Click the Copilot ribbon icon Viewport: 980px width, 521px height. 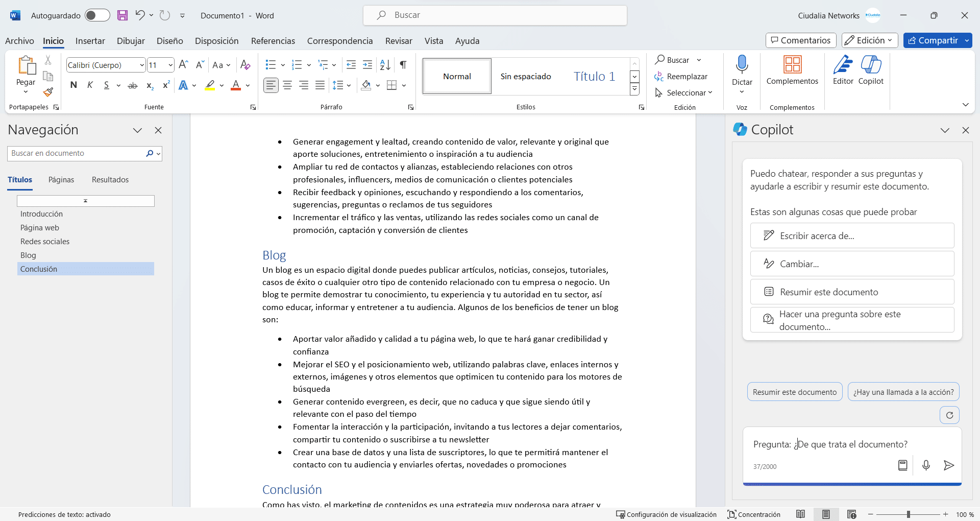pos(871,70)
